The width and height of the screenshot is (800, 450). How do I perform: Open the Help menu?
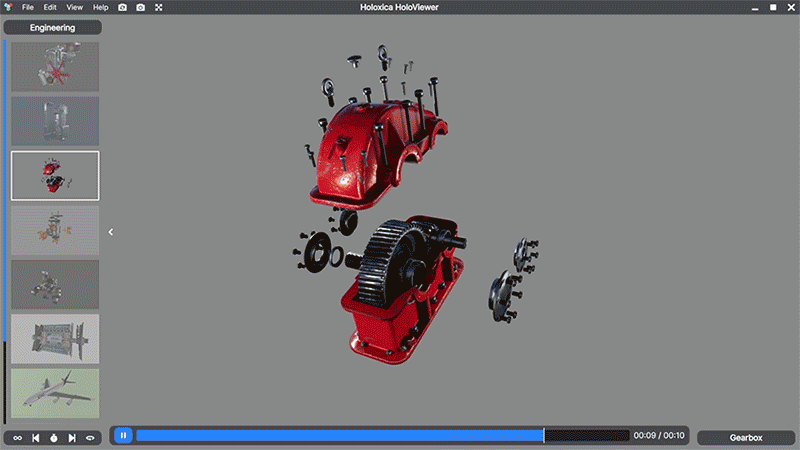101,7
